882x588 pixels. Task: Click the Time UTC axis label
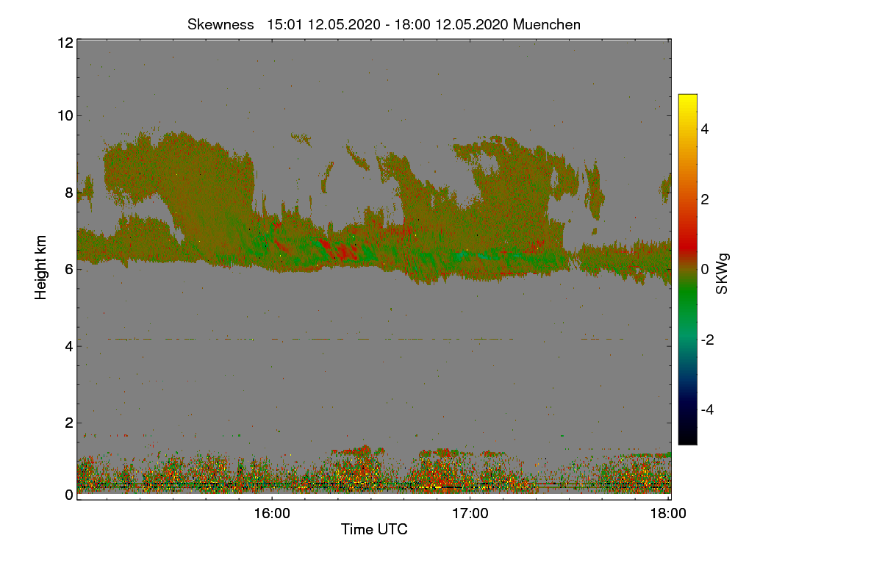point(374,529)
